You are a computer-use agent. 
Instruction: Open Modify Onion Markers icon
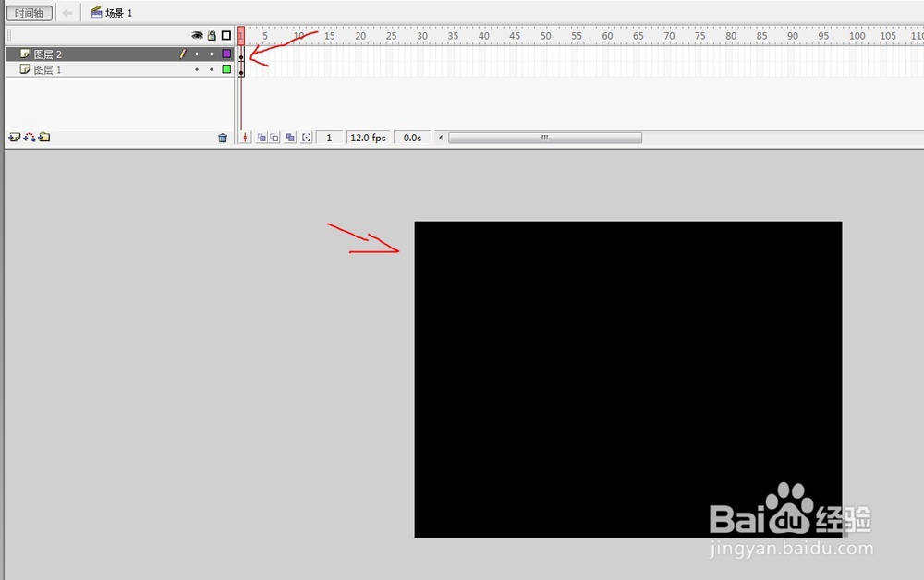(x=307, y=138)
